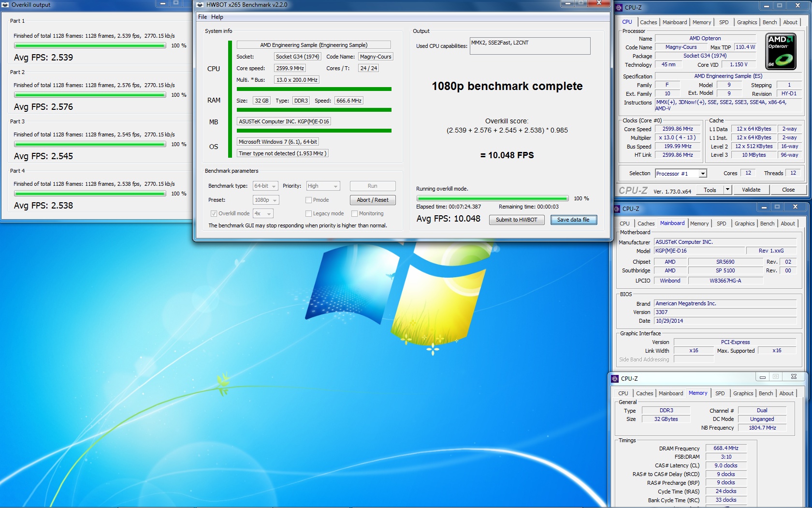Click CPU-Z icon in the Memory window title
This screenshot has height=508, width=812.
point(615,378)
